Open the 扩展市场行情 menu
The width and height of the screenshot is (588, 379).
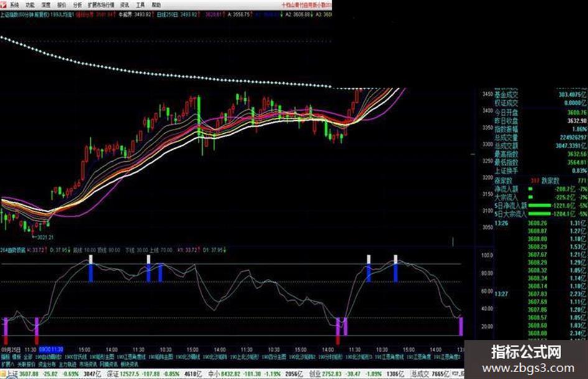pos(101,5)
